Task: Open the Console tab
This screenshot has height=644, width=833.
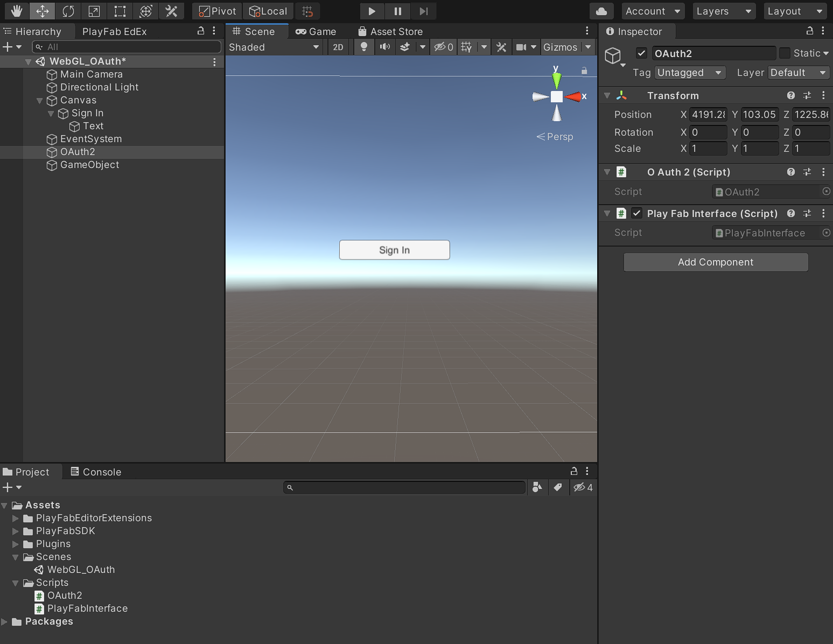Action: pos(96,472)
